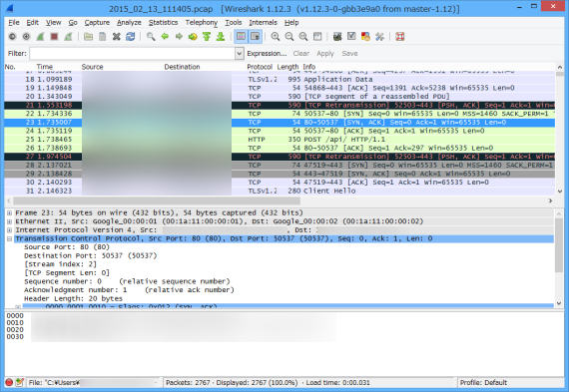Select 'Destination Port: 50537' detail line
The height and width of the screenshot is (392, 569).
(x=91, y=256)
